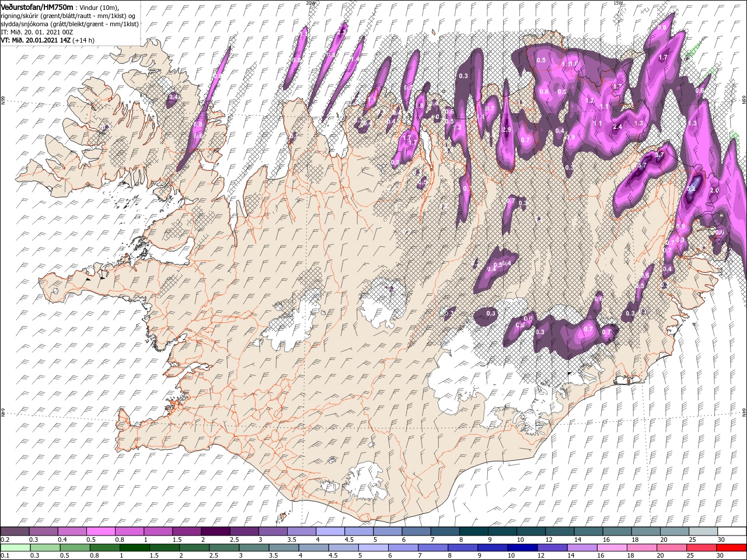
Task: Select the initial time text IT: Mið. 20. 01. 2021 00Z
Action: [x=37, y=32]
